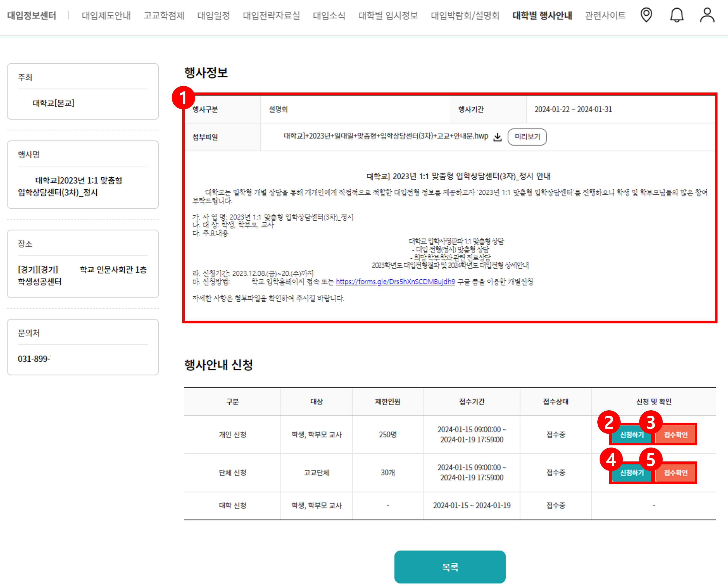Click 신청하기 for 개인 신청 row
The height and width of the screenshot is (586, 728).
click(x=632, y=435)
